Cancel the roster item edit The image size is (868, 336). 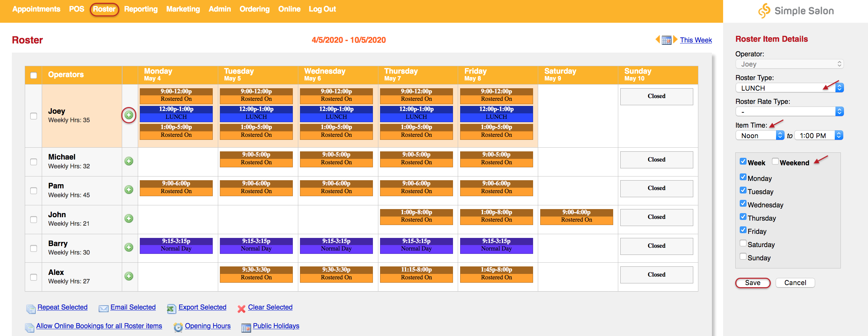pyautogui.click(x=795, y=283)
